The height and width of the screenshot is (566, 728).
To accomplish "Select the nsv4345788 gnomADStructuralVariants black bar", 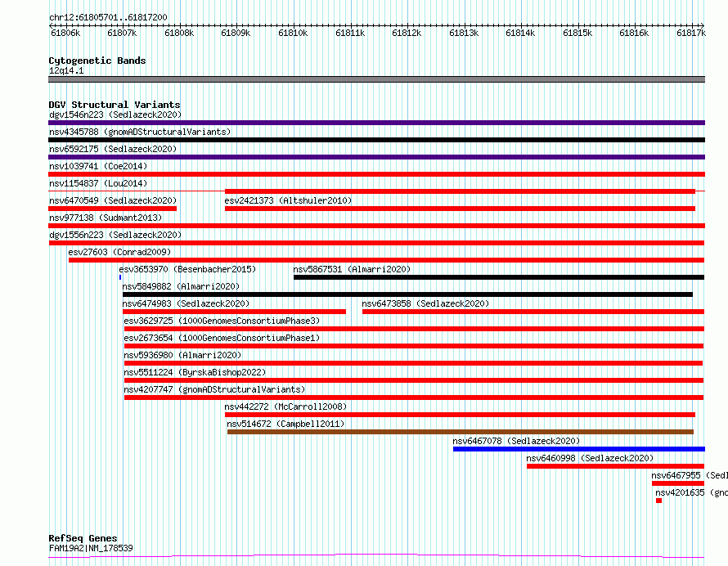I will [376, 140].
